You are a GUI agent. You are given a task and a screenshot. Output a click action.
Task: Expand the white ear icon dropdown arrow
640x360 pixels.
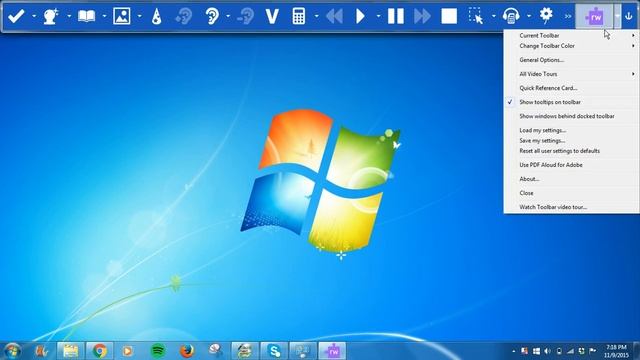pos(228,16)
